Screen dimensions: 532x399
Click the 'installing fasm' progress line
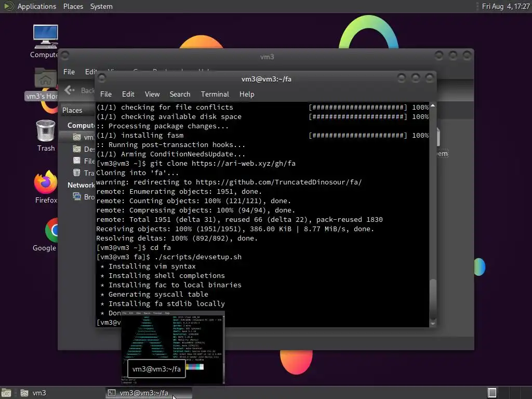click(x=262, y=136)
